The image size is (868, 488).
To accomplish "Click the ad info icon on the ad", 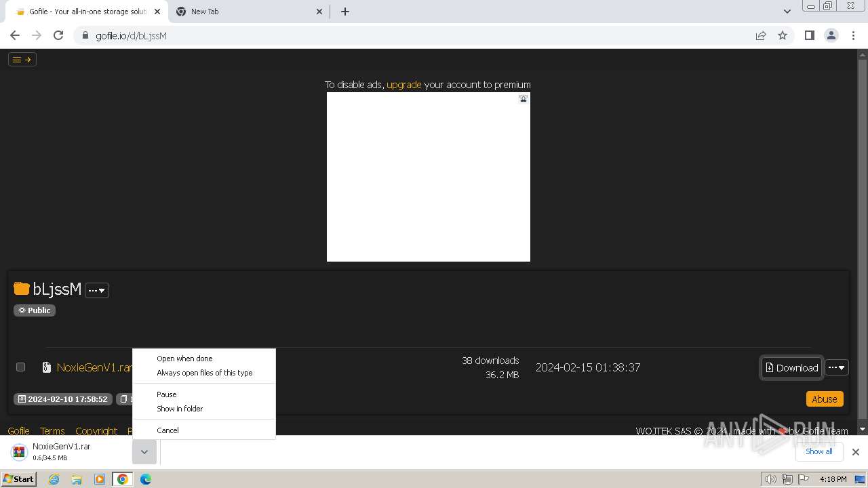I will pyautogui.click(x=524, y=98).
